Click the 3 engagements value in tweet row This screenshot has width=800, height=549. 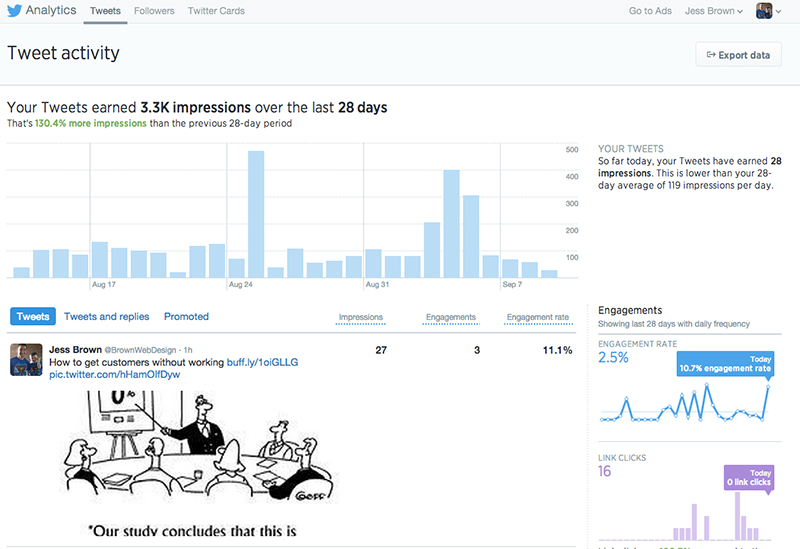click(477, 350)
